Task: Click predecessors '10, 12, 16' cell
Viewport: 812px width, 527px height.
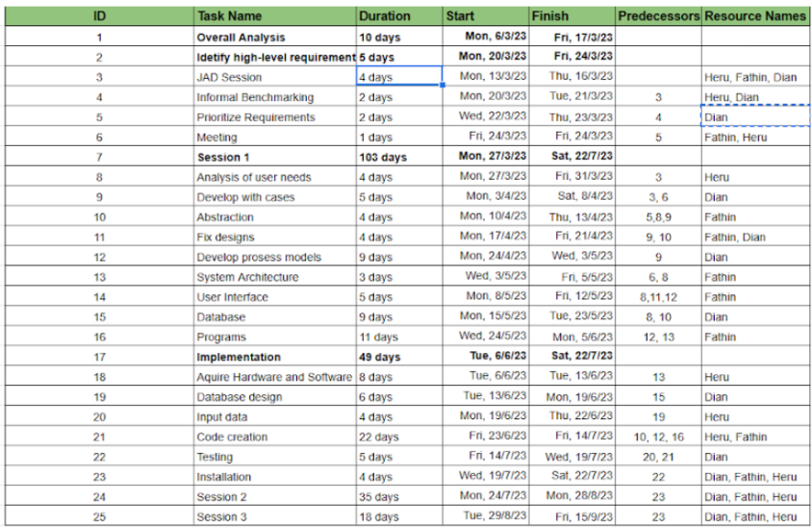Action: (659, 437)
